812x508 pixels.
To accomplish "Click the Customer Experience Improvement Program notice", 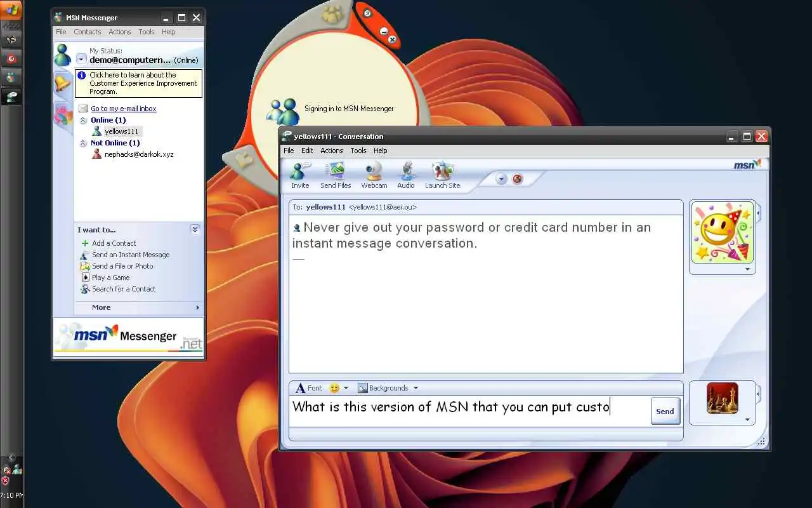I will (139, 83).
